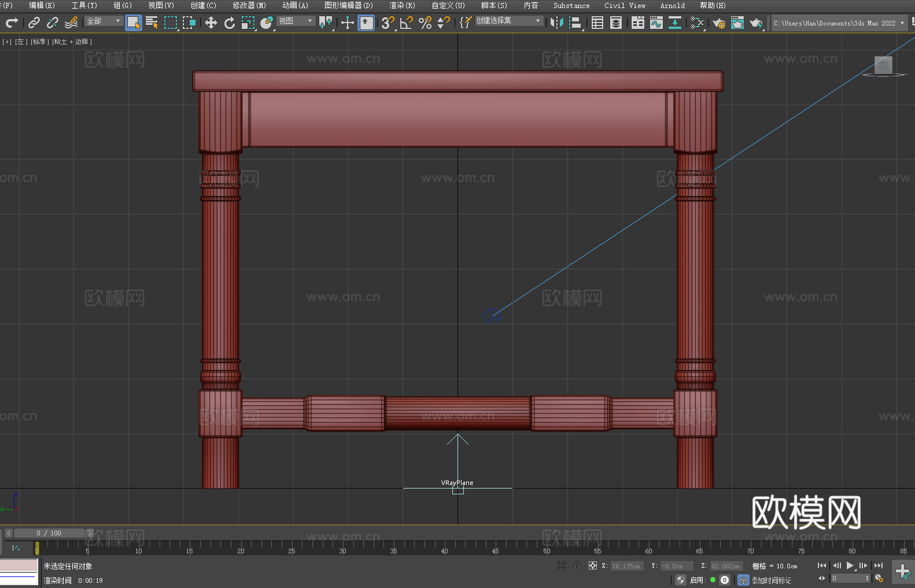Step time slider back with left arrow
The height and width of the screenshot is (588, 915).
pos(9,533)
